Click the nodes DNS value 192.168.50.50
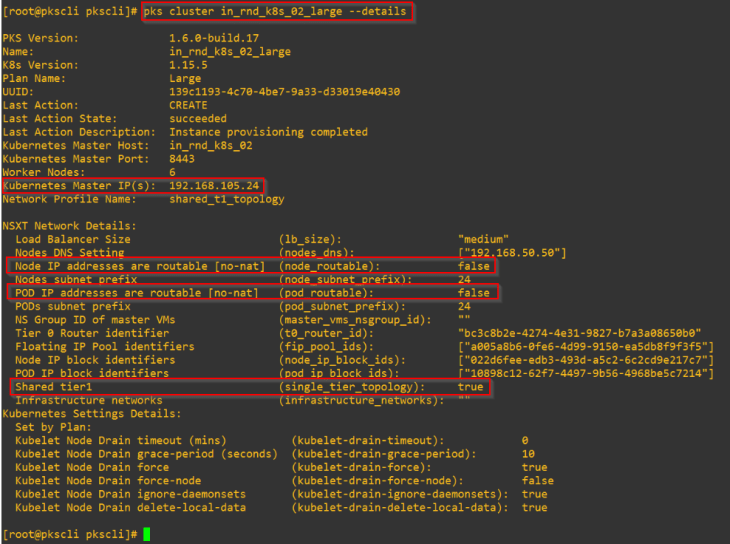The width and height of the screenshot is (730, 544). coord(512,253)
